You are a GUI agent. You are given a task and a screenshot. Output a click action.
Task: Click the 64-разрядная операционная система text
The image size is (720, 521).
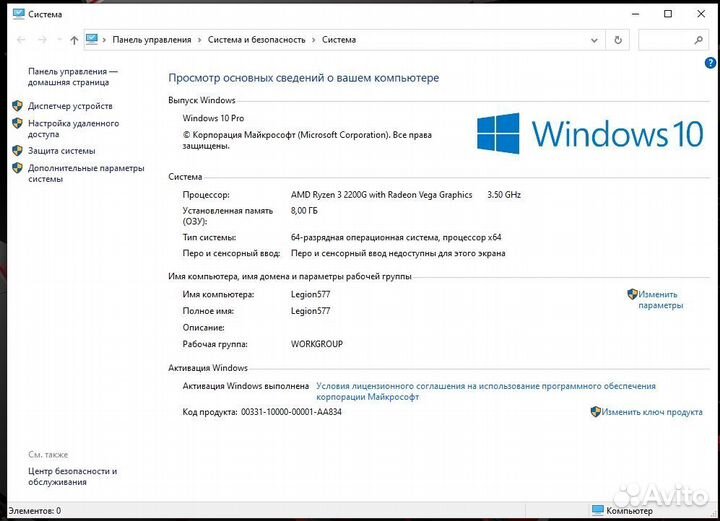[396, 237]
